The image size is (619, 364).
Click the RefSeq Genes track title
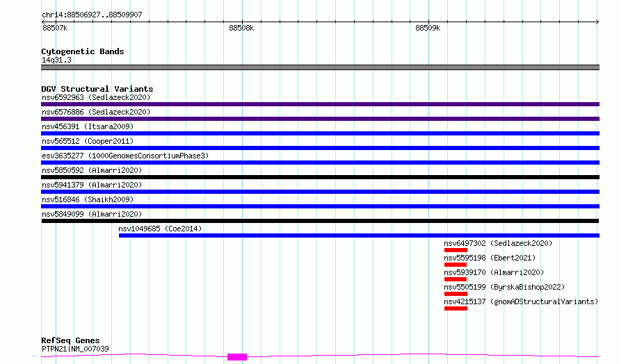[70, 340]
